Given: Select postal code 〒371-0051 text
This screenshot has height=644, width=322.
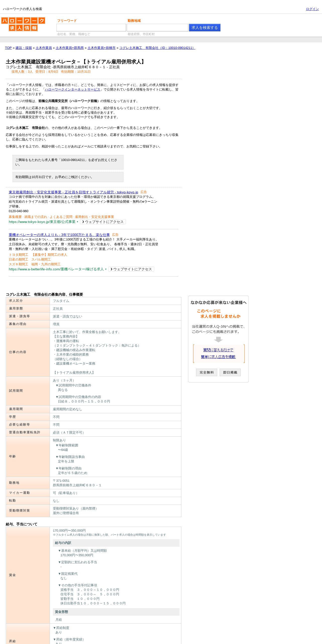Looking at the screenshot, I should click(61, 481).
